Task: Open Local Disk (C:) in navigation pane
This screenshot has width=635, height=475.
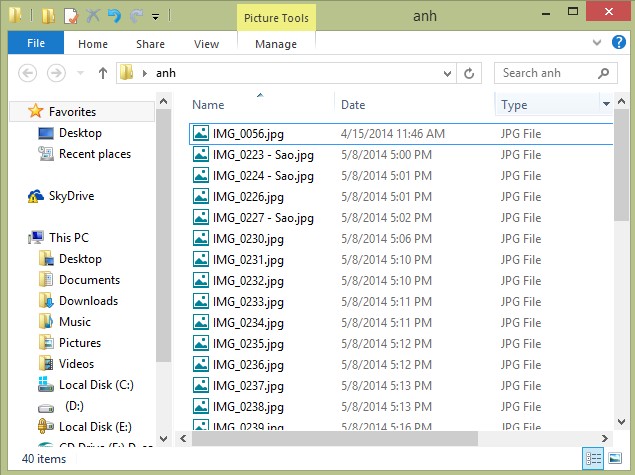Action: [x=96, y=385]
